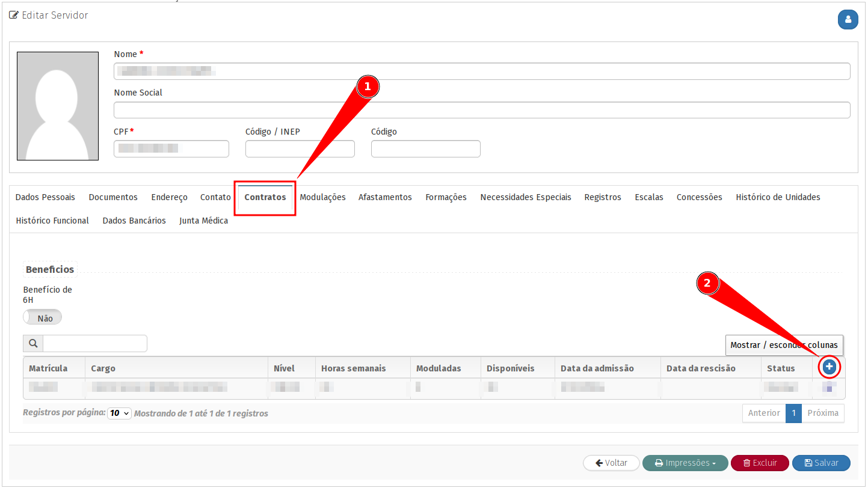
Task: Click the action icon in the contract row
Action: tap(829, 388)
